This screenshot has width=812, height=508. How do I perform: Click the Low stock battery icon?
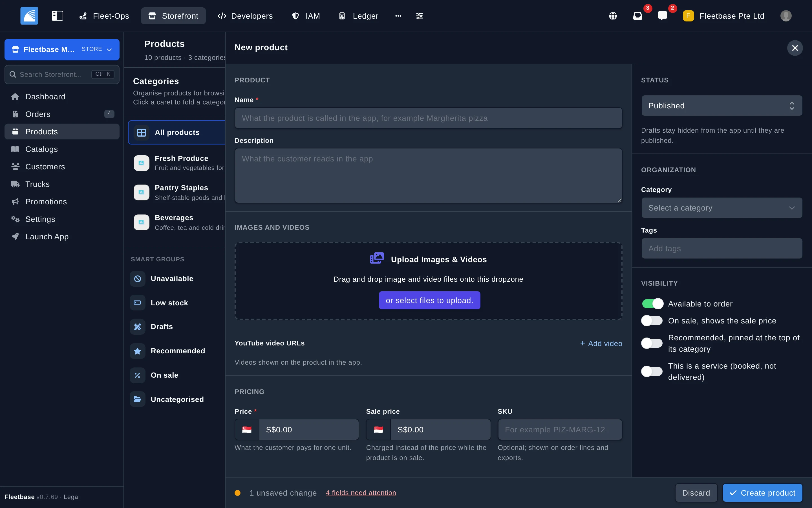[138, 303]
